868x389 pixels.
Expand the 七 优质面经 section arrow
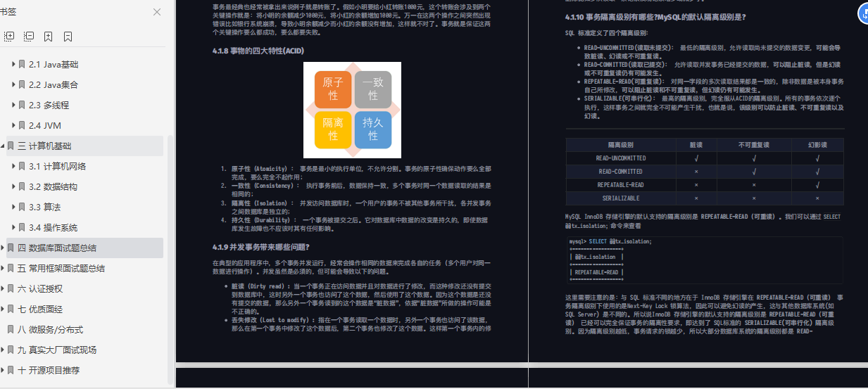(x=3, y=309)
